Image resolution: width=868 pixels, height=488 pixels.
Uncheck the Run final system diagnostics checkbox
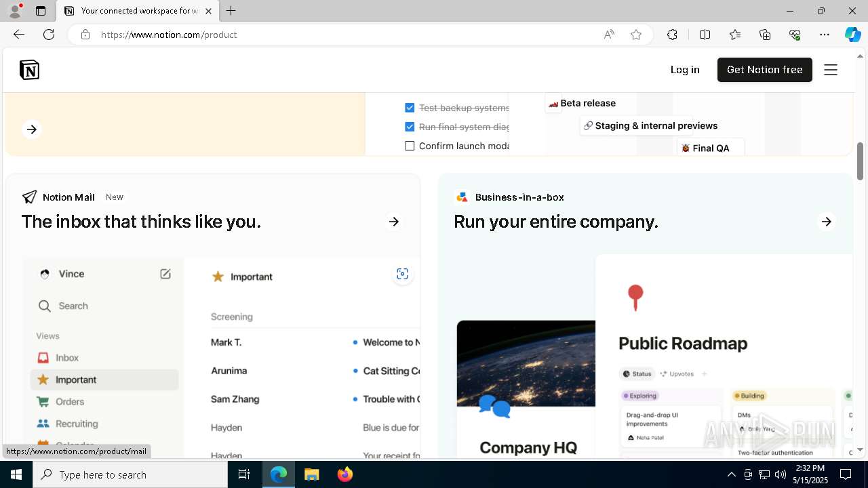(x=410, y=127)
